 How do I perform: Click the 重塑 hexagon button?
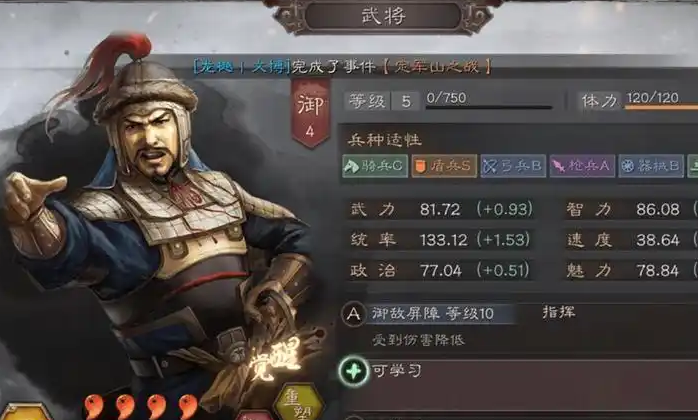pyautogui.click(x=298, y=403)
